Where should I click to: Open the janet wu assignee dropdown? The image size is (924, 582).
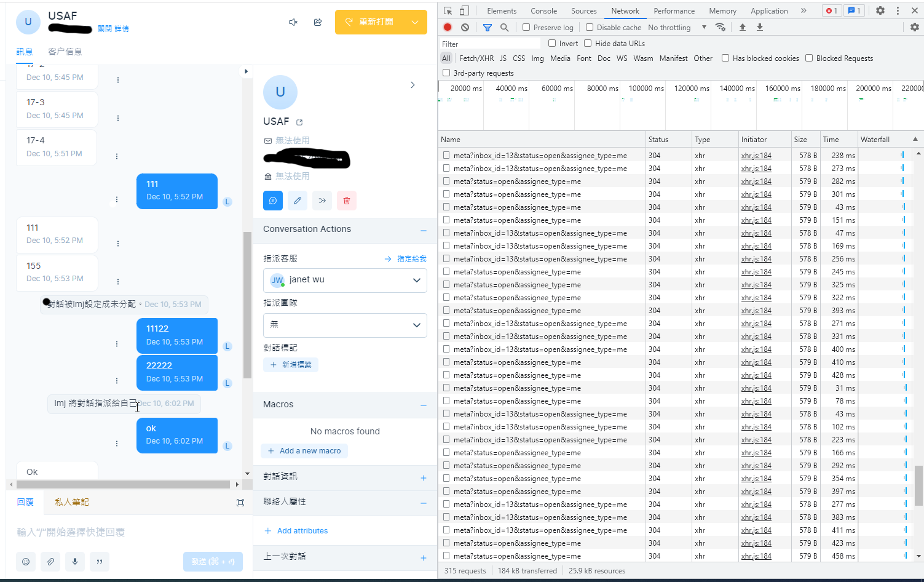tap(345, 280)
